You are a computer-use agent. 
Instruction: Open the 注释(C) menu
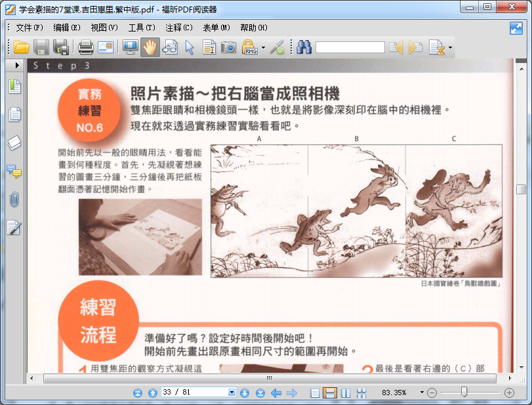179,28
